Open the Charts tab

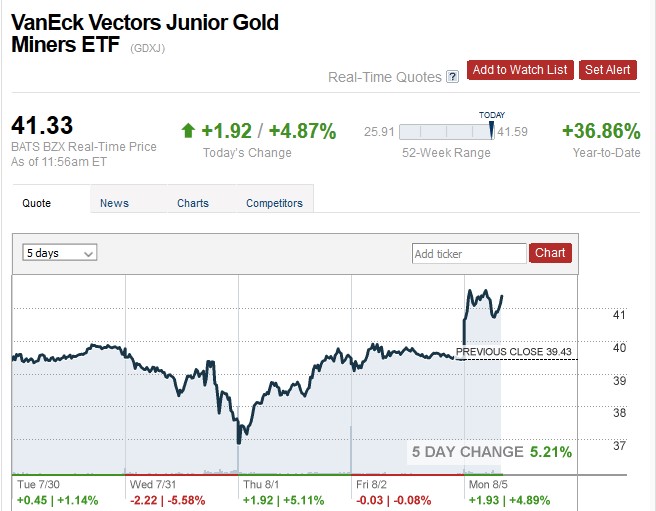point(193,203)
